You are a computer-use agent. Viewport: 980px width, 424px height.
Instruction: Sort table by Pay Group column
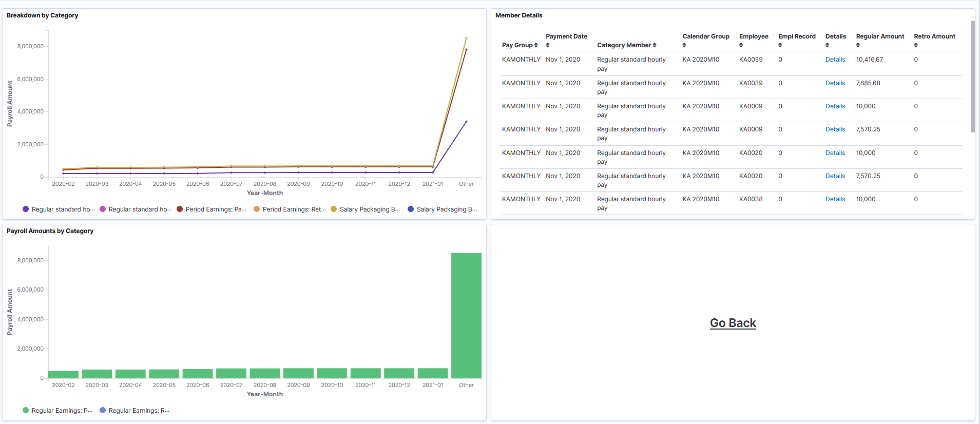[x=536, y=45]
